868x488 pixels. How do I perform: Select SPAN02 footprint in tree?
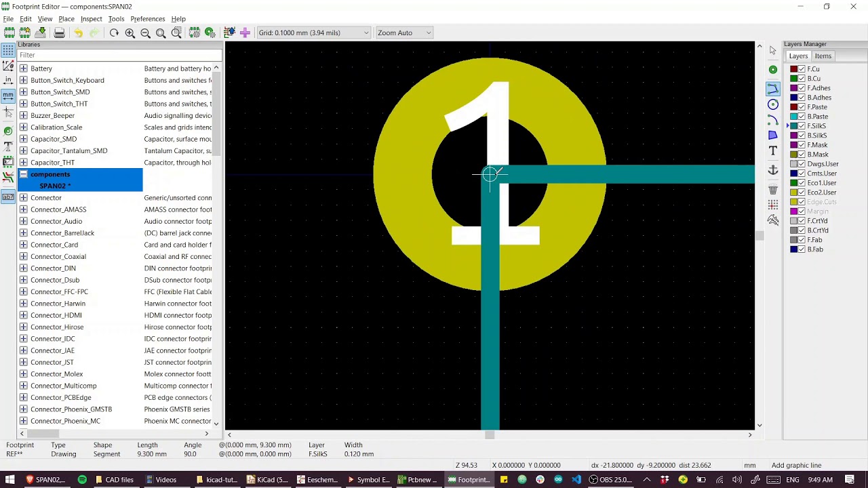click(x=55, y=186)
